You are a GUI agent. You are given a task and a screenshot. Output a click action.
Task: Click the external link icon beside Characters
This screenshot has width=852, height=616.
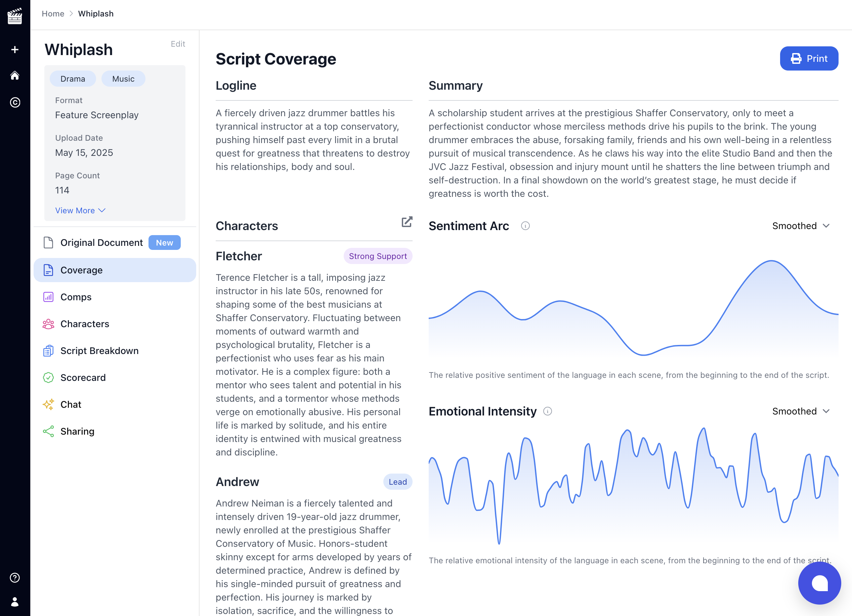(407, 222)
